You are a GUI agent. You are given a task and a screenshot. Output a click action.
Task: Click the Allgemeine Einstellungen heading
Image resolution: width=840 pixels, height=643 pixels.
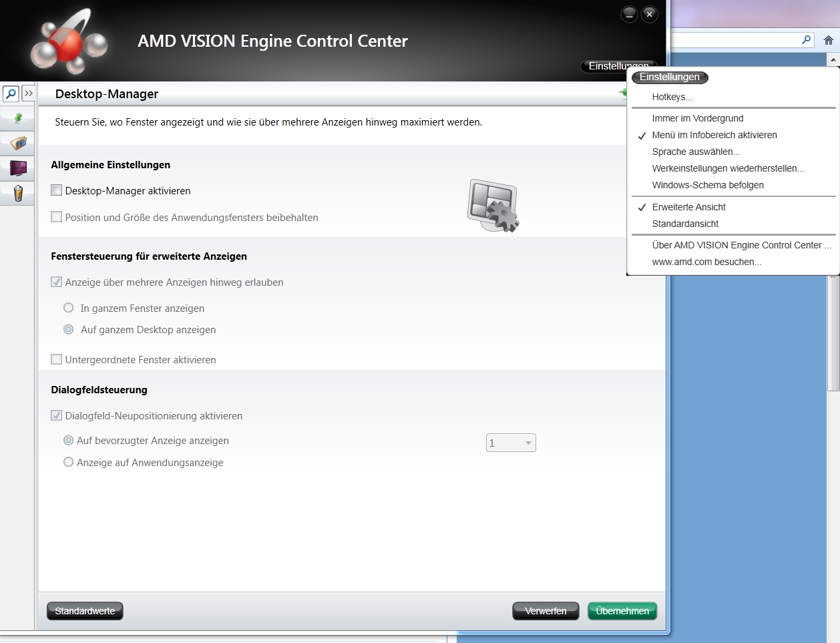pos(111,165)
